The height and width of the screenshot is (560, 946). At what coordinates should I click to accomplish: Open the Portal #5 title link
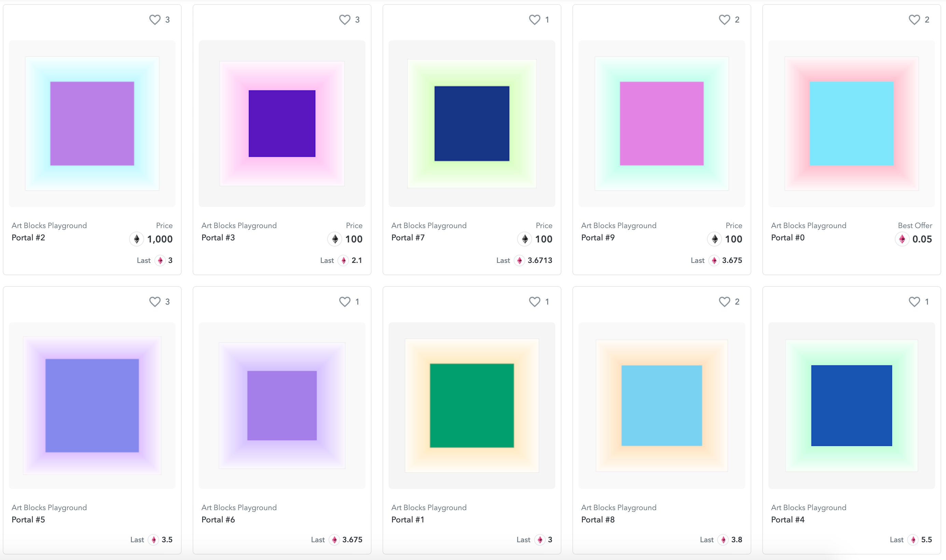coord(28,520)
